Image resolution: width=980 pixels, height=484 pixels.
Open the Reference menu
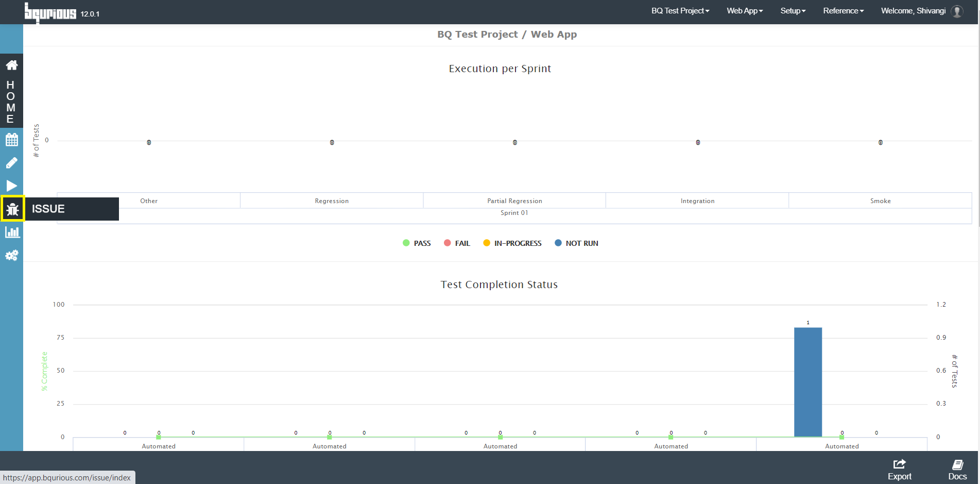pos(844,11)
